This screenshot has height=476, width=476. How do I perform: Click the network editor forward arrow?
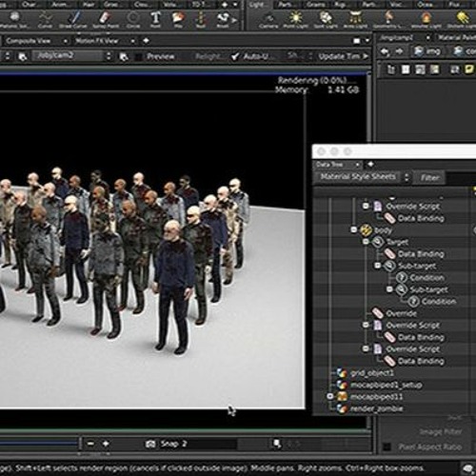click(x=399, y=51)
